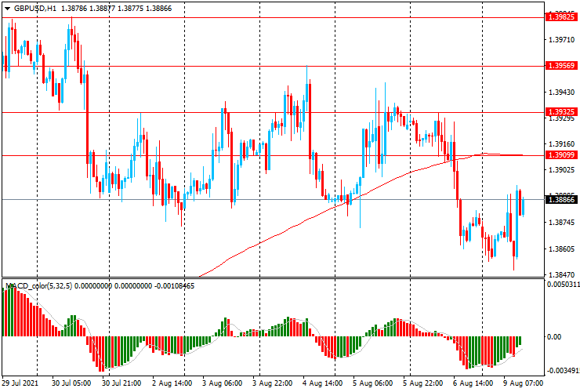Click the GBPUSD,H1 symbol title
The height and width of the screenshot is (392, 580).
[x=35, y=8]
